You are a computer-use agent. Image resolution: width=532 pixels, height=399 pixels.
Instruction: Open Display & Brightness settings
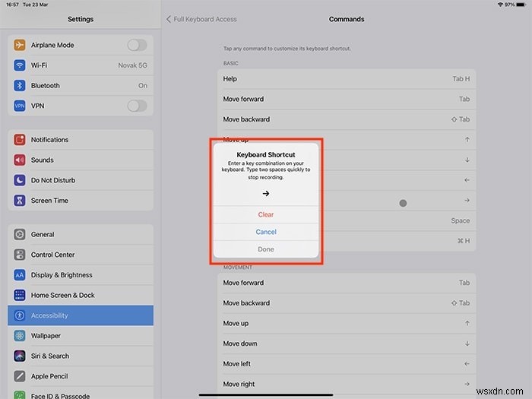pyautogui.click(x=81, y=275)
